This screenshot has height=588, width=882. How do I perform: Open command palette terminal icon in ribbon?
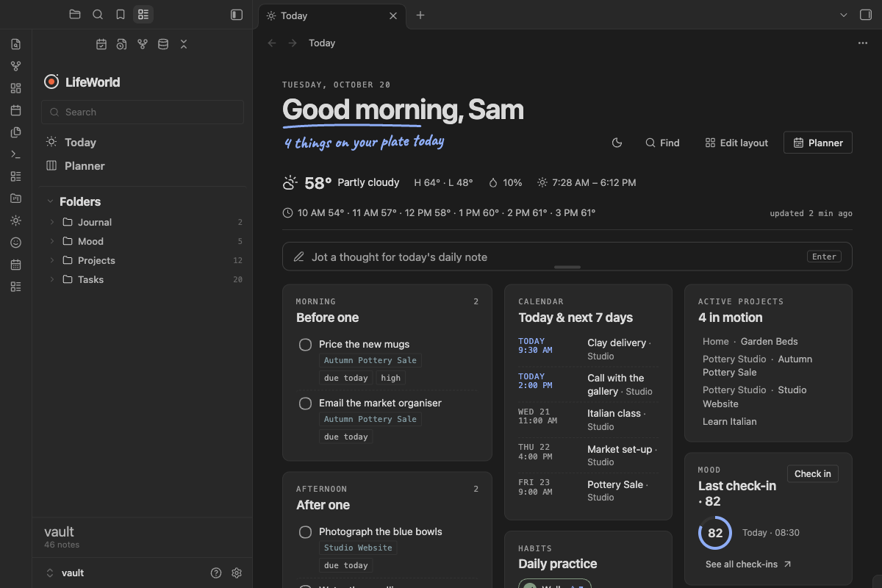[16, 154]
